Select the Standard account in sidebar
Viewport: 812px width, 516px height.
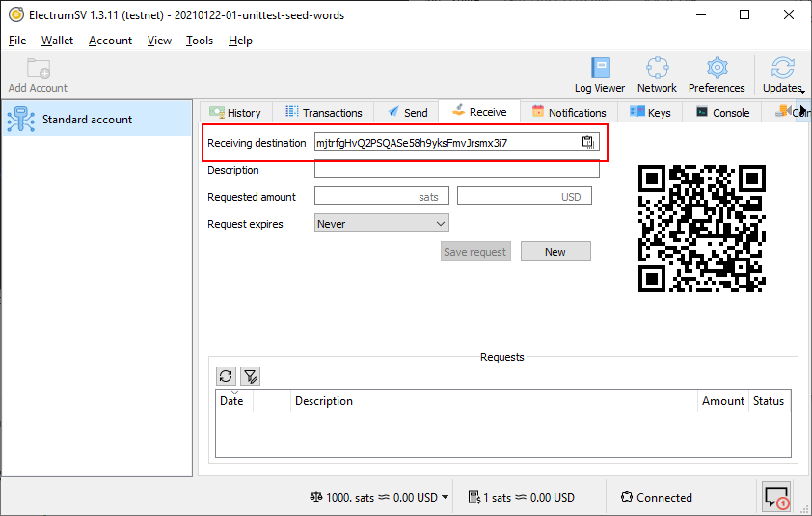pyautogui.click(x=96, y=120)
